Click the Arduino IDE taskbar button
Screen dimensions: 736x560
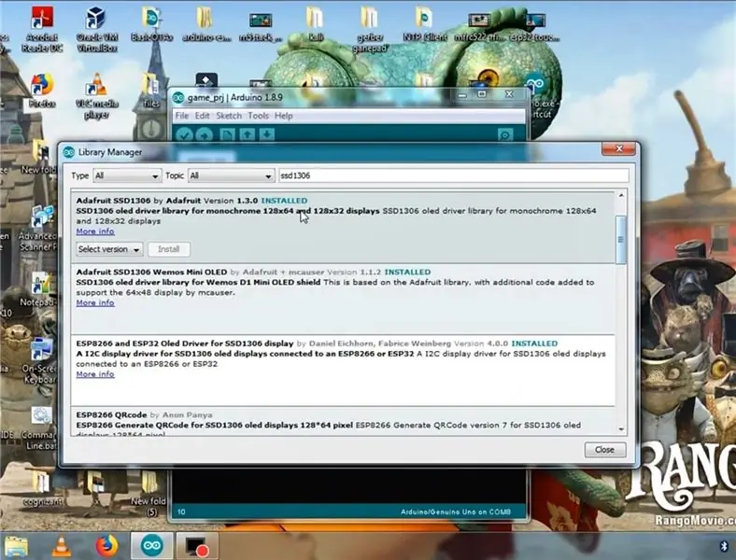151,546
